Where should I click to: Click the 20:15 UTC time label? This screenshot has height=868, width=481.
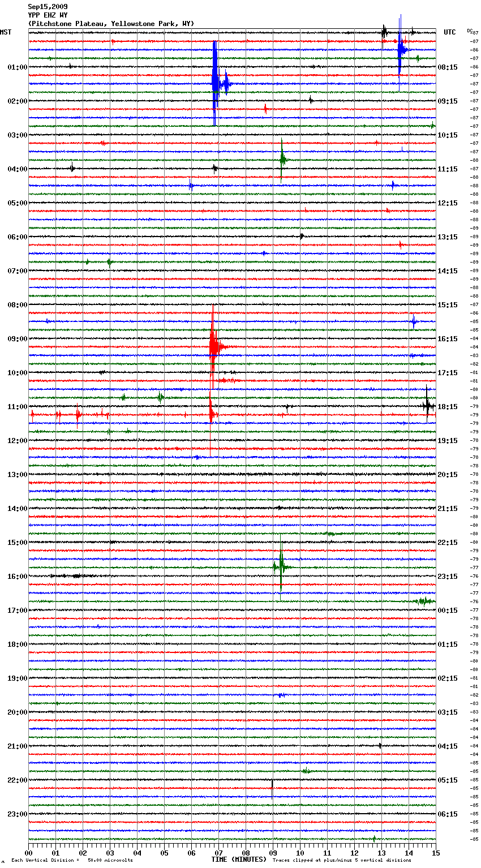[x=448, y=475]
